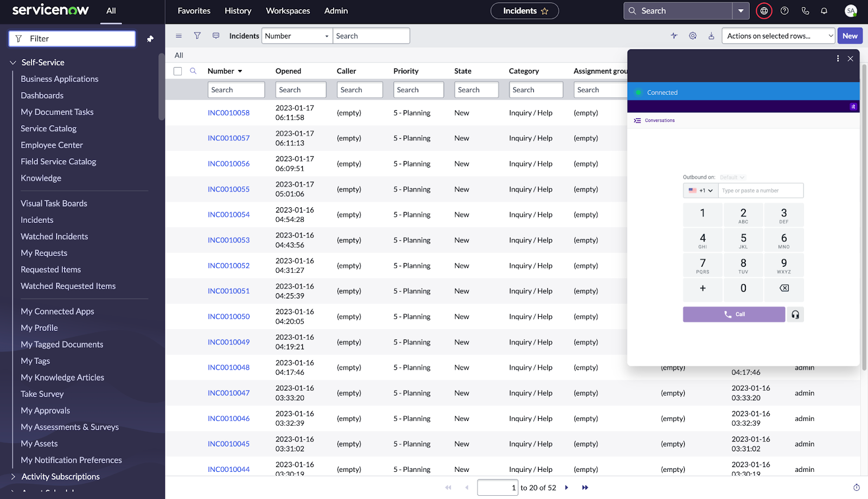Click the New button to create an incident
The image size is (868, 499).
pos(850,35)
